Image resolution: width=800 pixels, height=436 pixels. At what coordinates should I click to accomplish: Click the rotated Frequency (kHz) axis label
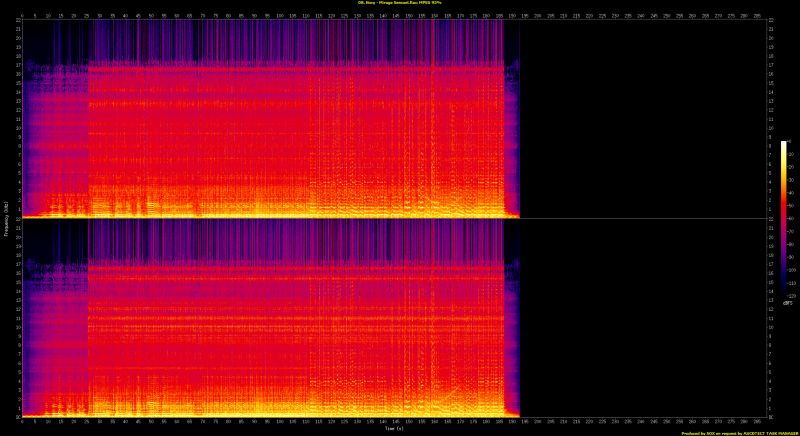[x=4, y=218]
